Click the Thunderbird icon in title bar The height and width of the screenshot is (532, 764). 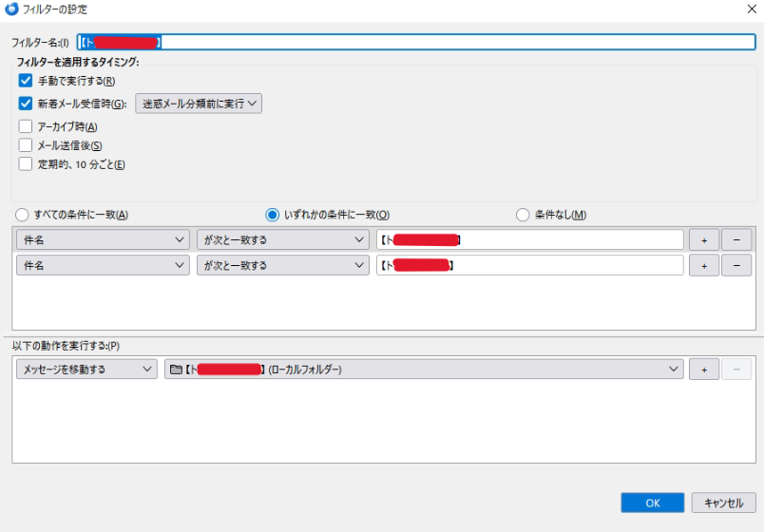pyautogui.click(x=11, y=9)
